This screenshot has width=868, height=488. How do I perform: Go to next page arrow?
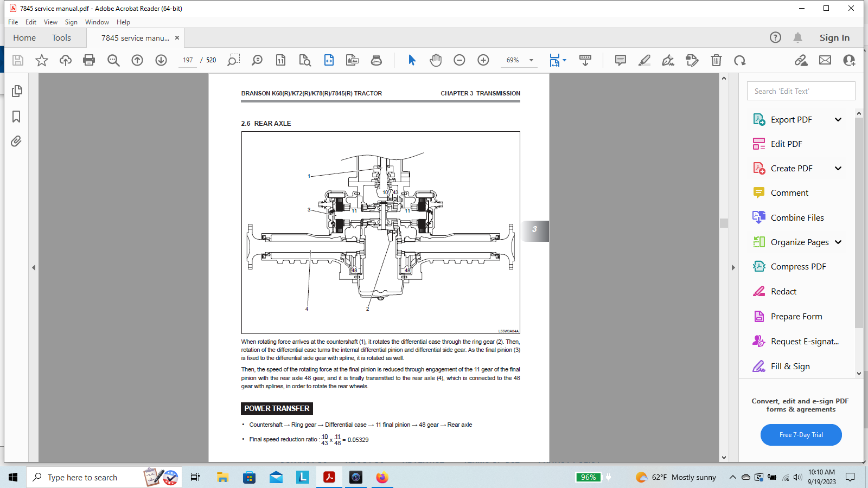(161, 60)
